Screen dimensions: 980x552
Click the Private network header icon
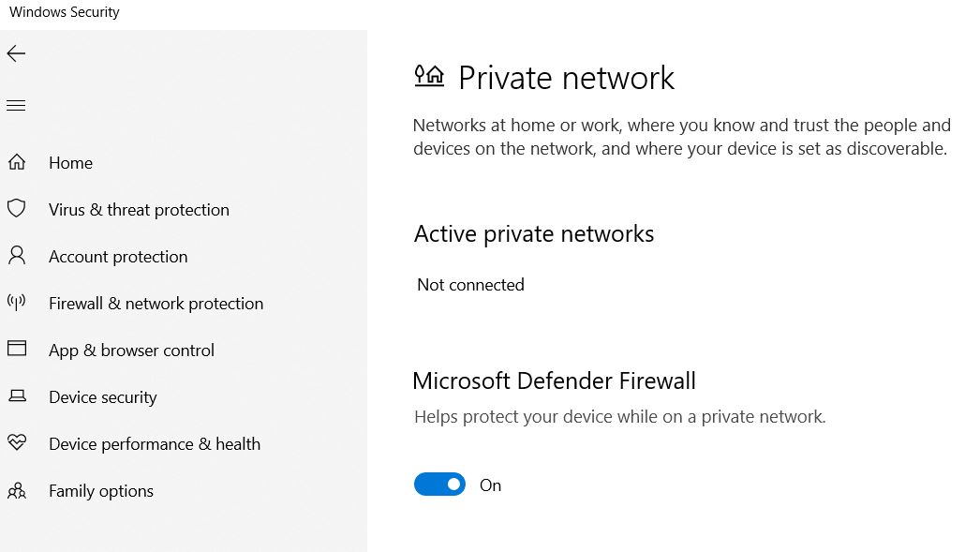click(429, 76)
